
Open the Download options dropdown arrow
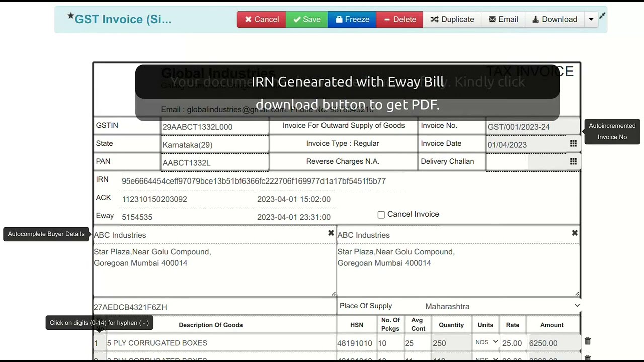click(591, 19)
